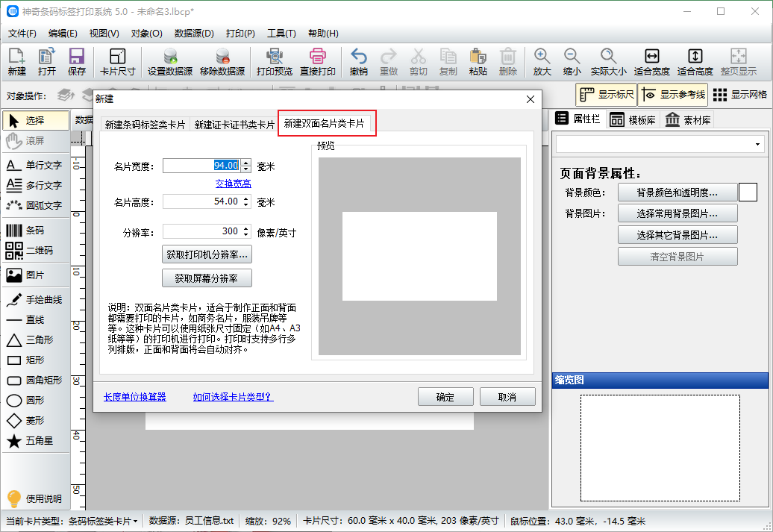Click the Direct Print (直接打印) icon
The width and height of the screenshot is (773, 532).
[x=317, y=62]
